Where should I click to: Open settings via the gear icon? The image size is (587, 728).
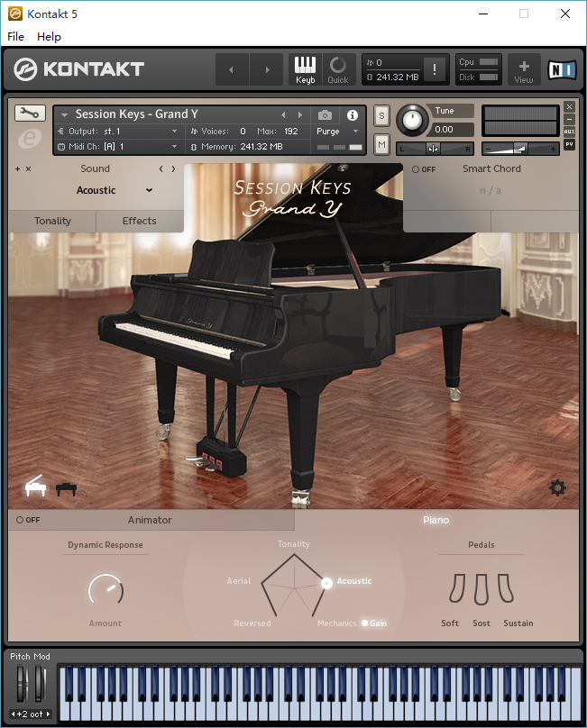point(557,488)
